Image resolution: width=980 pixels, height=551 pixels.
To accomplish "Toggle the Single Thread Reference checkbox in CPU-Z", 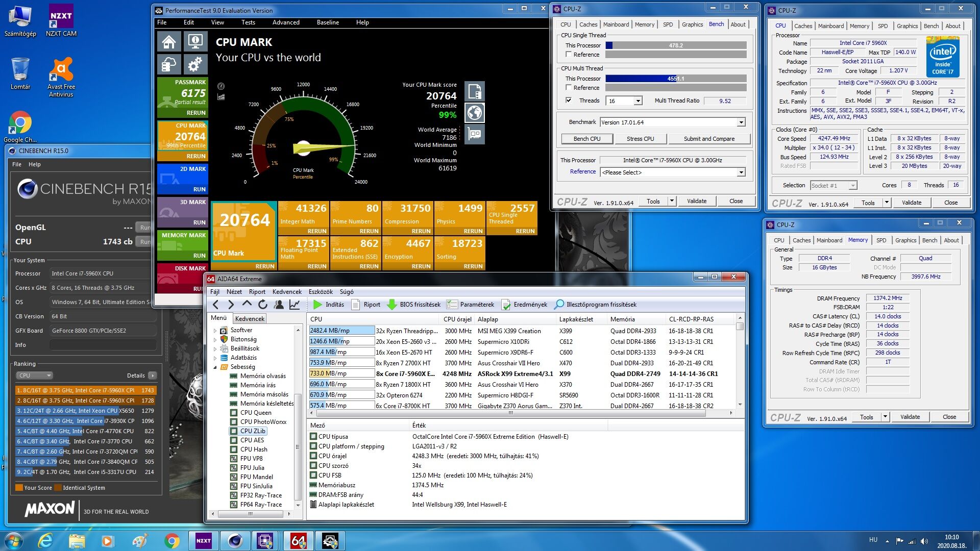I will pyautogui.click(x=568, y=55).
